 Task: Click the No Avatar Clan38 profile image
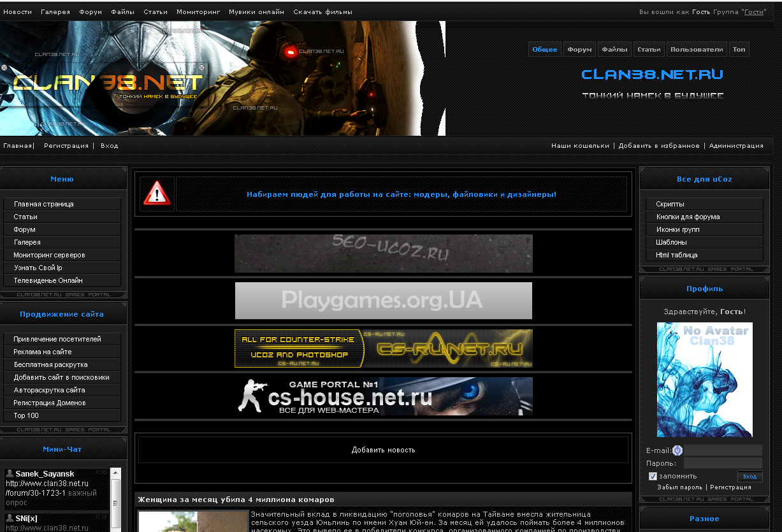coord(704,379)
